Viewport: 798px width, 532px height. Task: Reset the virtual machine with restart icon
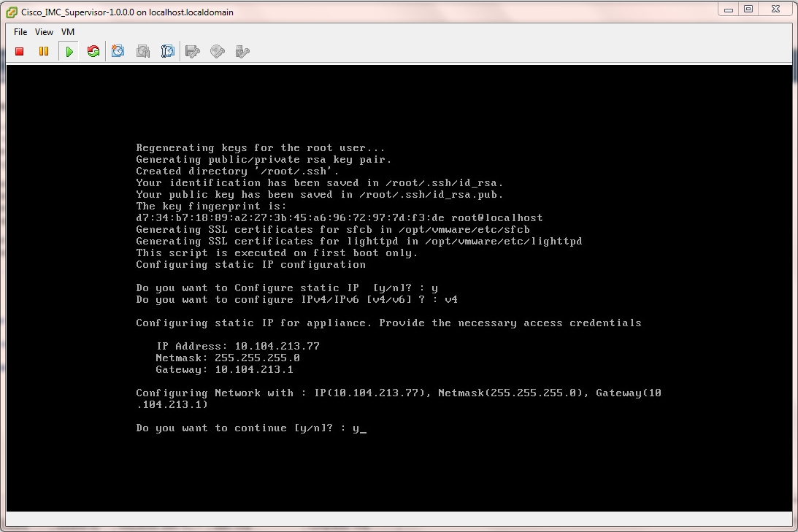click(x=93, y=51)
